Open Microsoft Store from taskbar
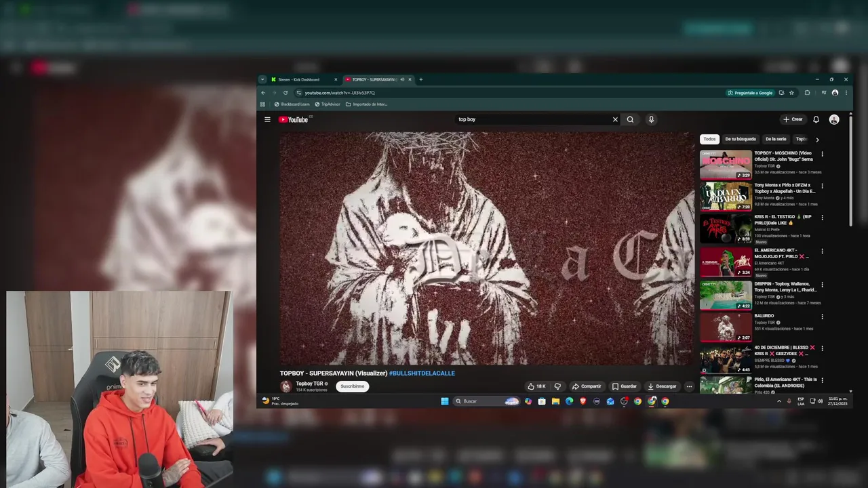This screenshot has height=488, width=868. coord(542,401)
